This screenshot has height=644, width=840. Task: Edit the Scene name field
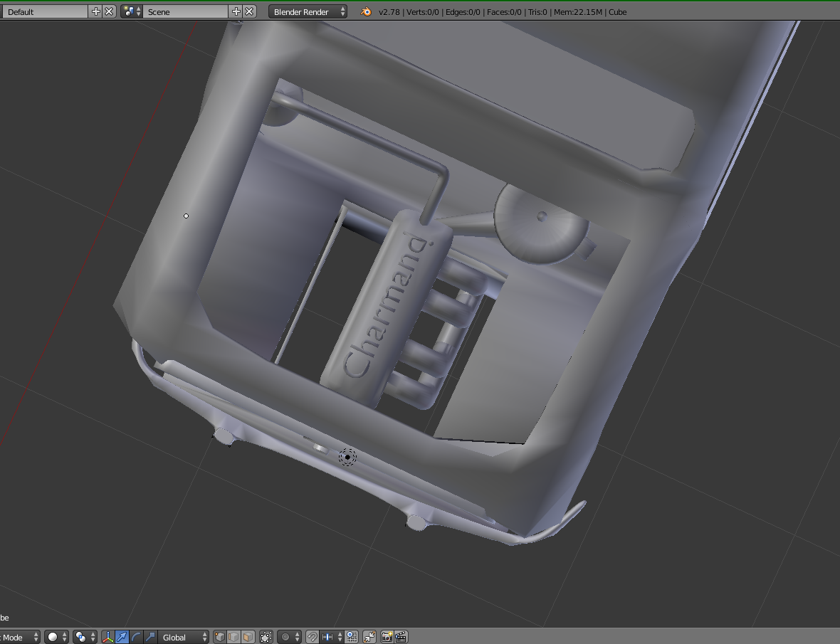[x=185, y=11]
